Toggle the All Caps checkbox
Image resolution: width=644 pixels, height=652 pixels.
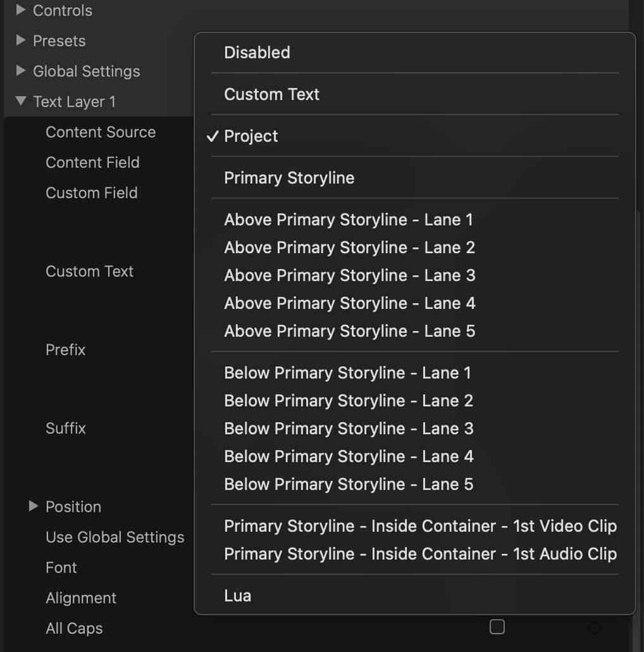click(x=497, y=627)
